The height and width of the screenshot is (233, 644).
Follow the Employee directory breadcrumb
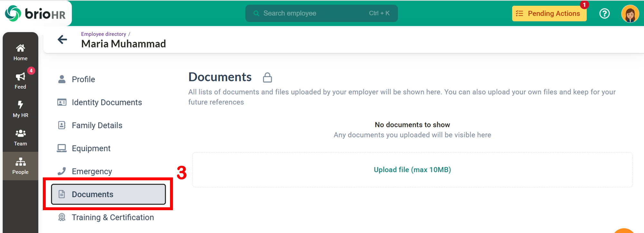click(x=103, y=34)
